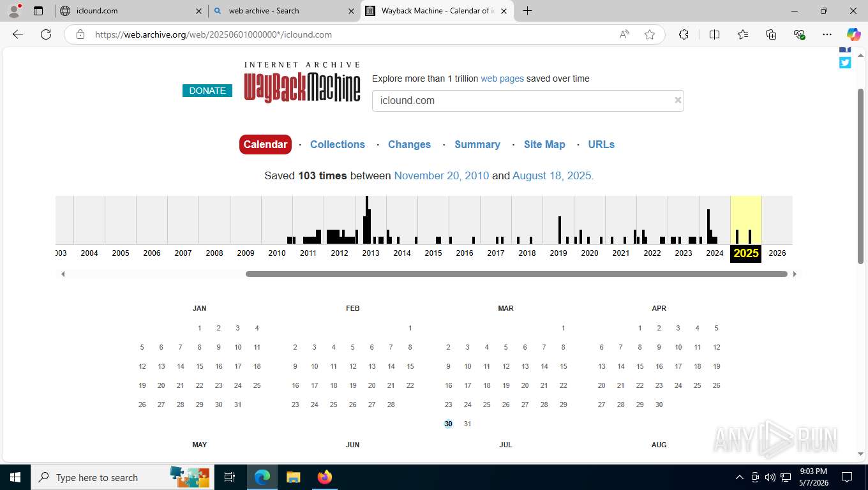Screen dimensions: 868x490
Task: Click the timeline's right scroll arrow
Action: point(795,274)
